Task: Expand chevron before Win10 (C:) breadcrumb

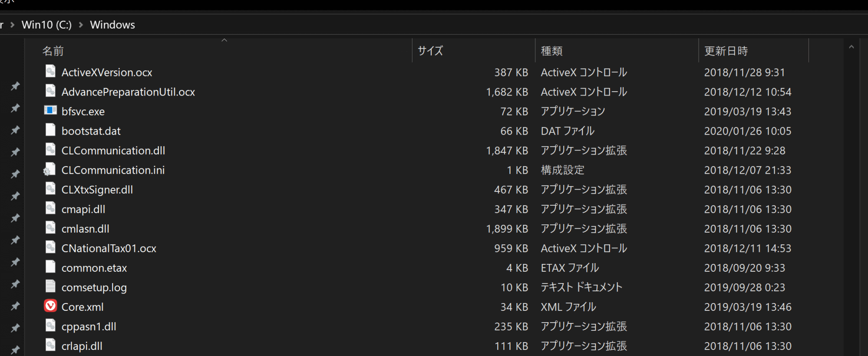Action: 13,25
